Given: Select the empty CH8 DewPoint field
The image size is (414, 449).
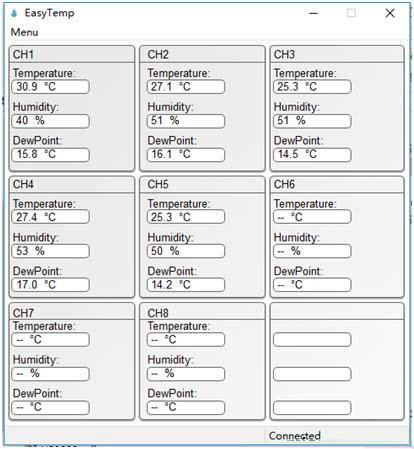Looking at the screenshot, I should point(186,408).
